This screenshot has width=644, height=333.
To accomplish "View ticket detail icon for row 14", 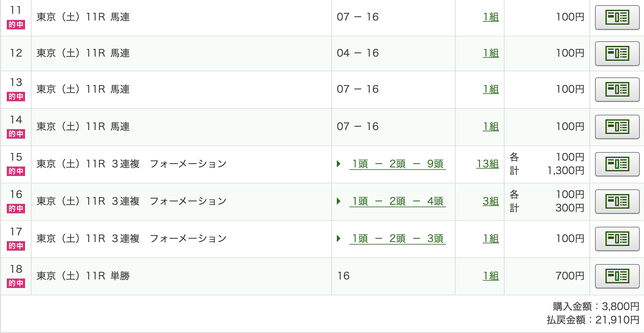I will (617, 127).
